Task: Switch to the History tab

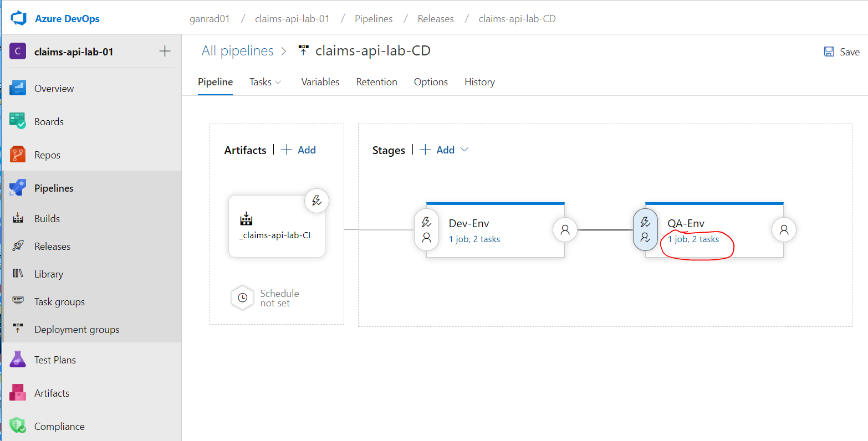Action: [479, 82]
